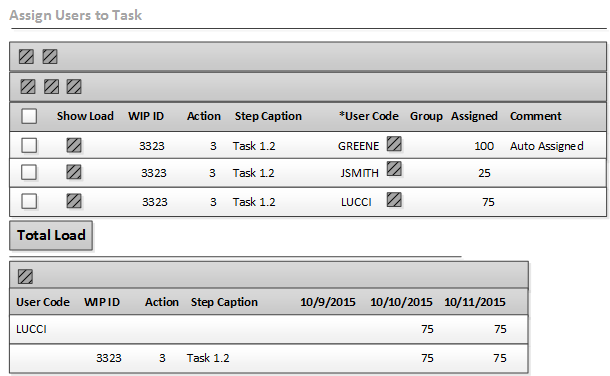The height and width of the screenshot is (376, 610).
Task: Check the GREENE row checkbox
Action: point(29,146)
